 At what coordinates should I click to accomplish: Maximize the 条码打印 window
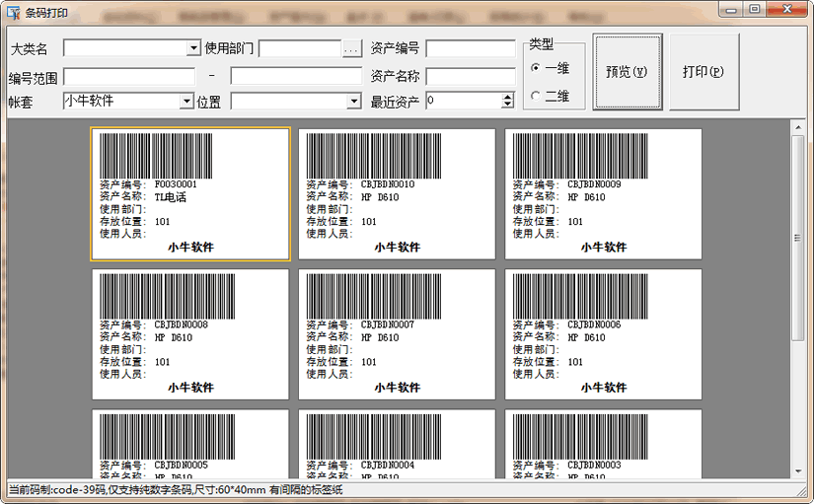pos(754,9)
